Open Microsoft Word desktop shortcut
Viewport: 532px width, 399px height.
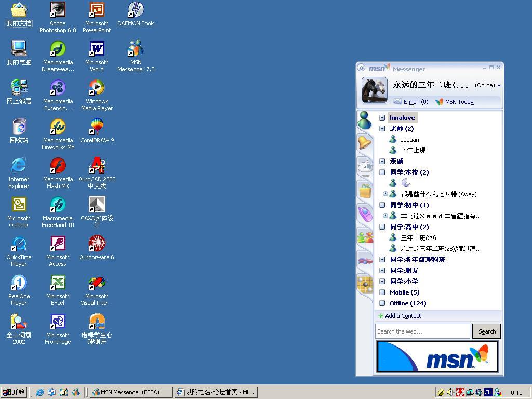[97, 56]
